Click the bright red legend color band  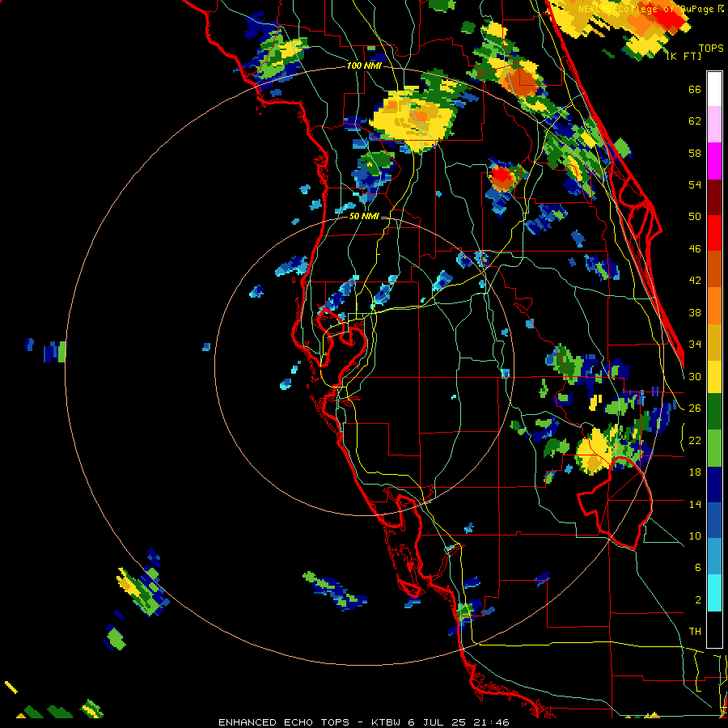(714, 234)
